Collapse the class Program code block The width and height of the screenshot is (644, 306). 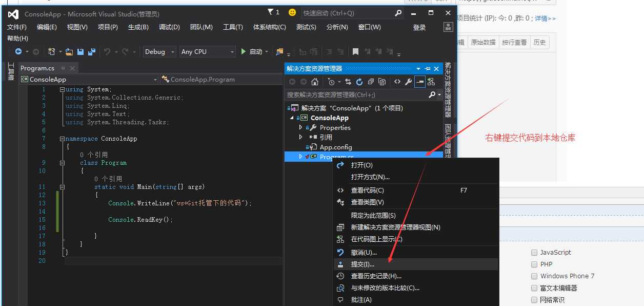point(62,163)
